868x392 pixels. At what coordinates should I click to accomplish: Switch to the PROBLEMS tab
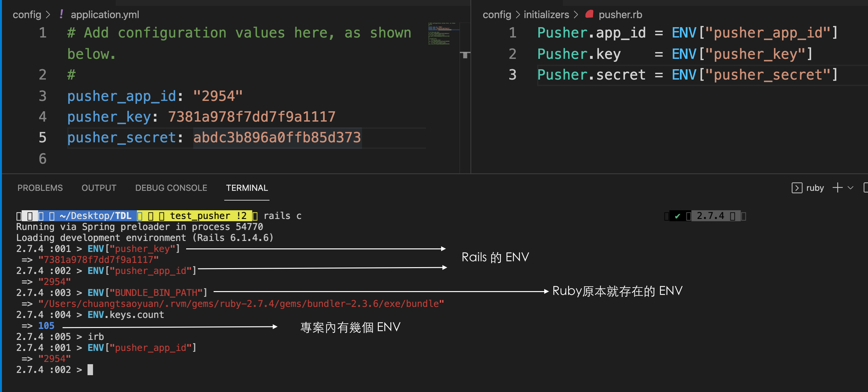click(40, 188)
